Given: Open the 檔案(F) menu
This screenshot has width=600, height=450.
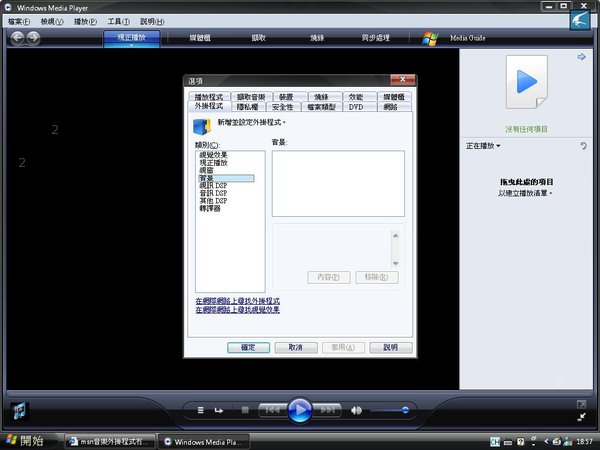Looking at the screenshot, I should [19, 21].
